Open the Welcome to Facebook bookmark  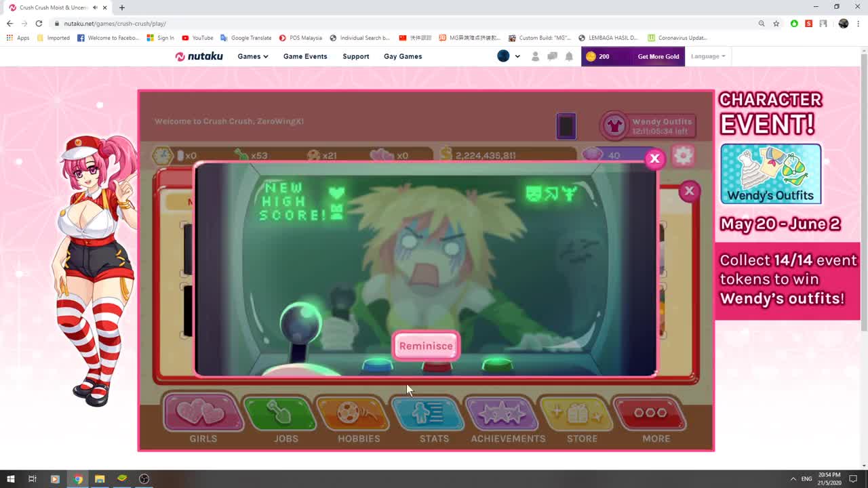point(108,38)
